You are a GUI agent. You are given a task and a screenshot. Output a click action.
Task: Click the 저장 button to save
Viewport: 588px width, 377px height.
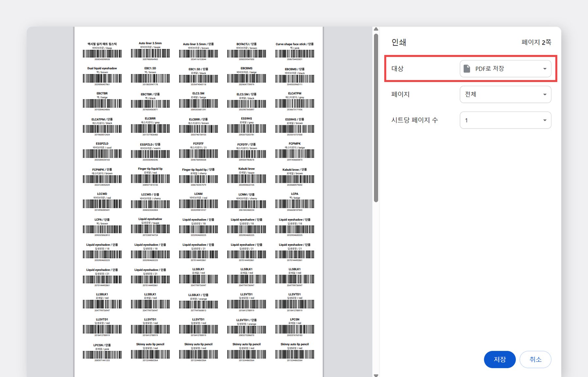pos(500,359)
